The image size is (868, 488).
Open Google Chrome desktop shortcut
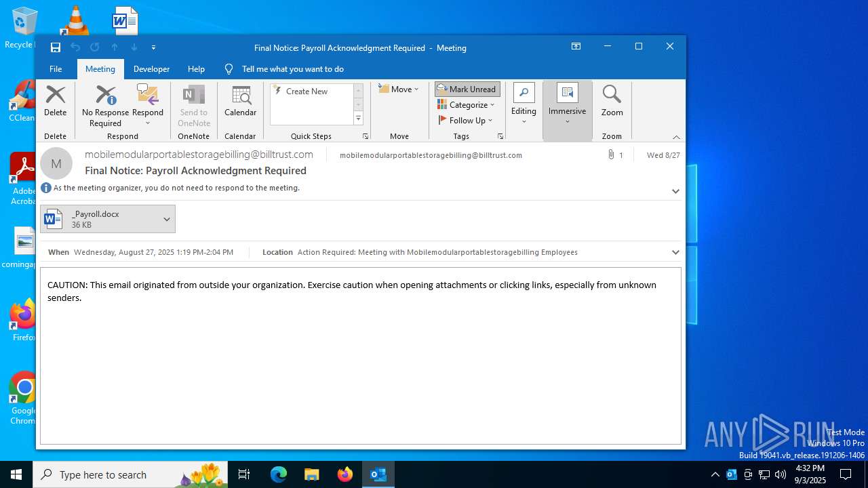click(x=24, y=398)
